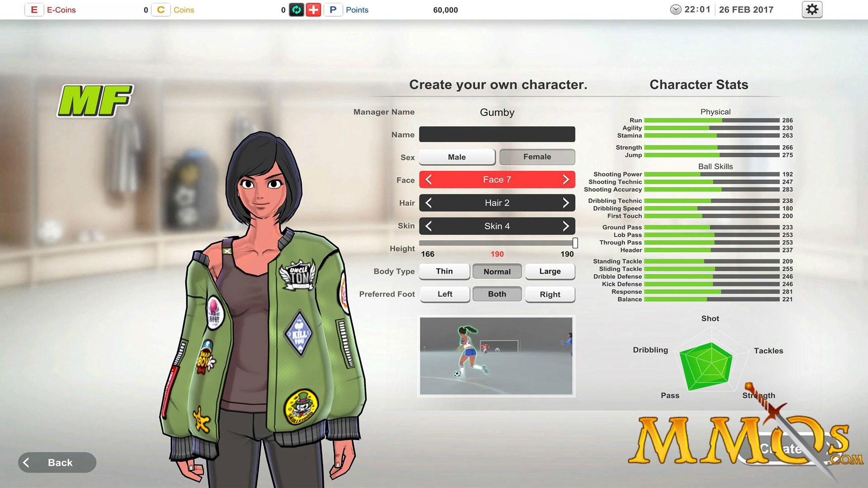
Task: Enable Both preferred foot option
Action: (x=497, y=294)
